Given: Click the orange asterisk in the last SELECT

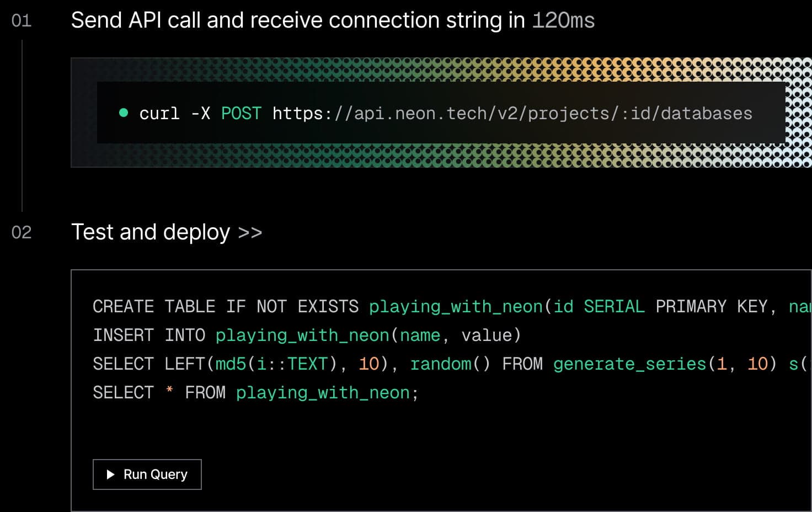Looking at the screenshot, I should (x=169, y=392).
